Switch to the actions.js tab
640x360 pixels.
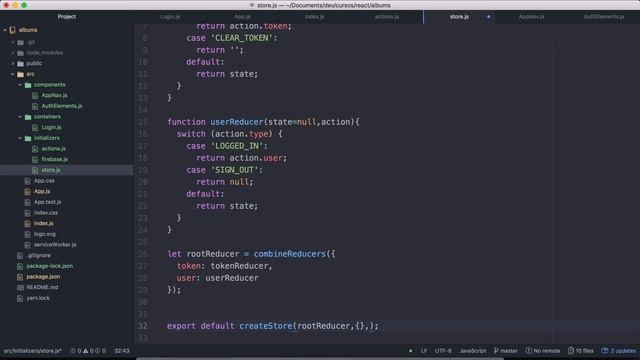387,17
